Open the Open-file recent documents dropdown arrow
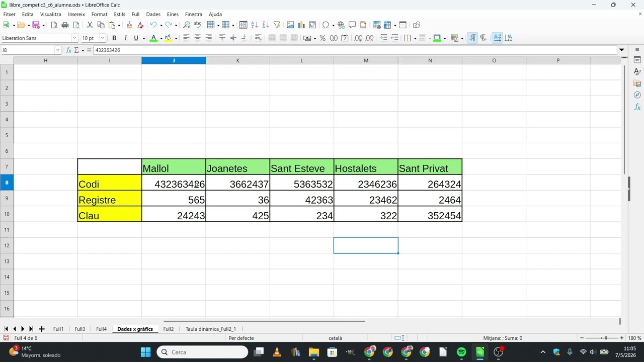 click(28, 25)
